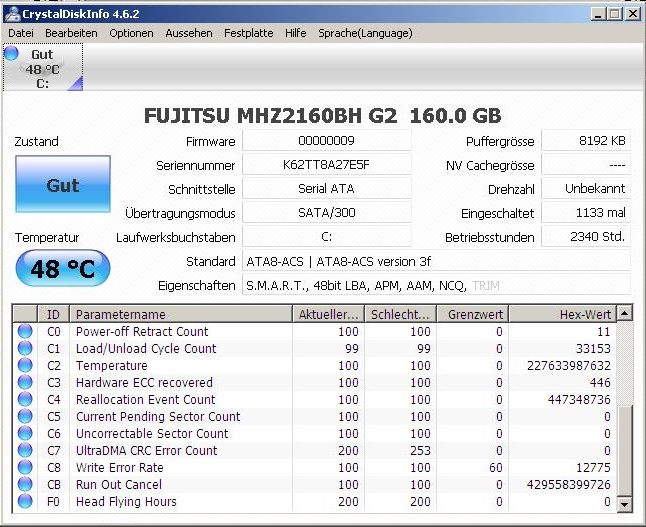This screenshot has width=646, height=527.
Task: Select the Run Out Cancel parameter name
Action: [119, 484]
